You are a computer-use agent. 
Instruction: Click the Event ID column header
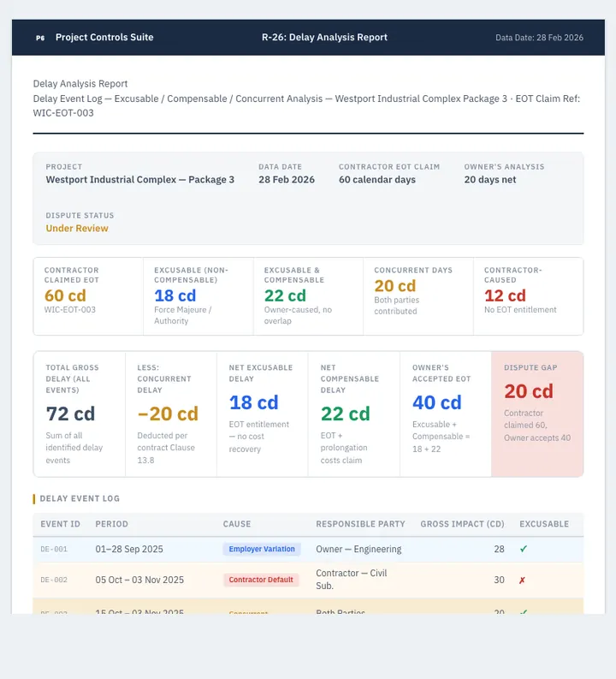click(x=60, y=524)
